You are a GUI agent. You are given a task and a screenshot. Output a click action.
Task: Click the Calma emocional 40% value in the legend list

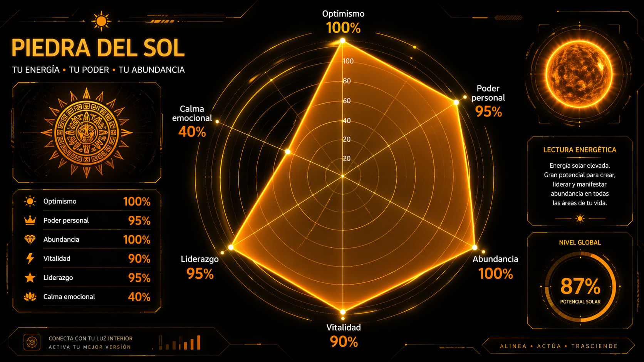pos(139,297)
